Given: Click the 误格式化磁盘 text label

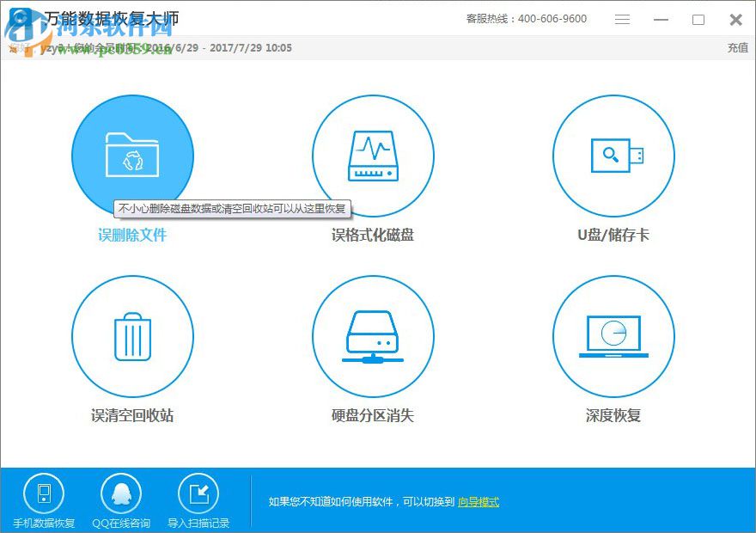Looking at the screenshot, I should coord(373,233).
